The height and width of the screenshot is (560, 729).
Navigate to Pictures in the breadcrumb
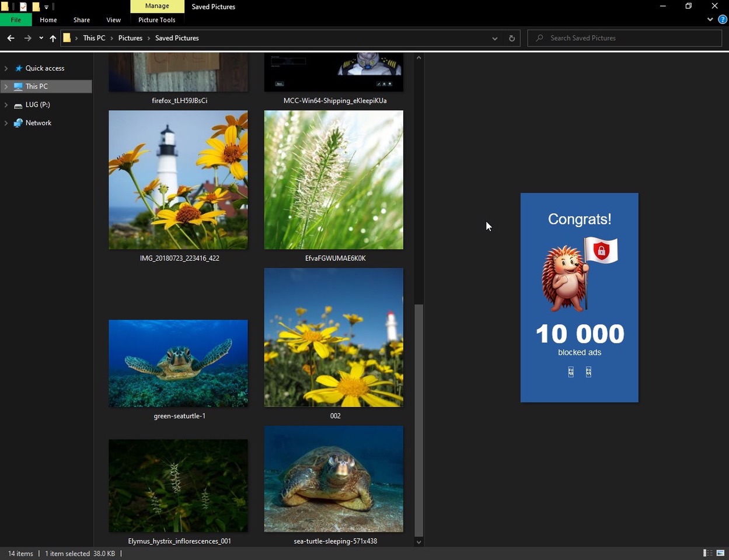tap(130, 38)
